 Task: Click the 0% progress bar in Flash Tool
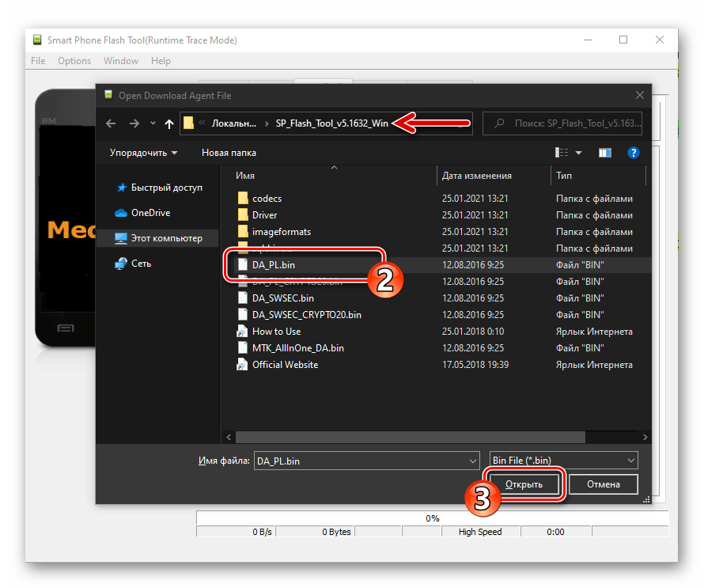coord(432,518)
